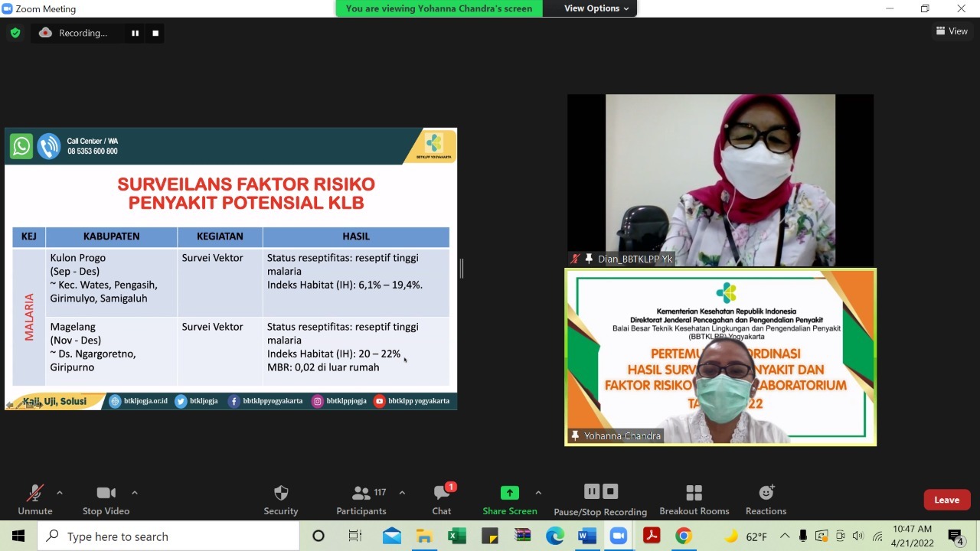The image size is (980, 551).
Task: Click the red Leave button
Action: point(947,500)
